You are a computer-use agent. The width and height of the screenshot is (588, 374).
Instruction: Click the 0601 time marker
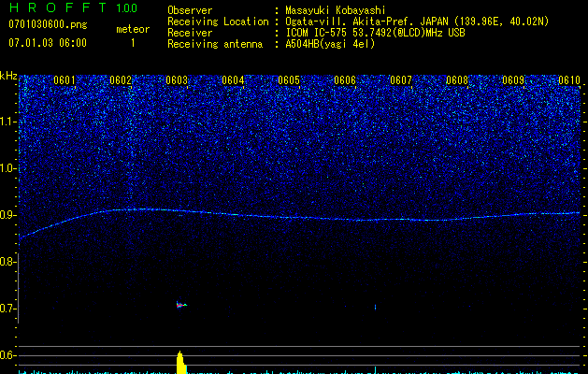click(x=65, y=80)
